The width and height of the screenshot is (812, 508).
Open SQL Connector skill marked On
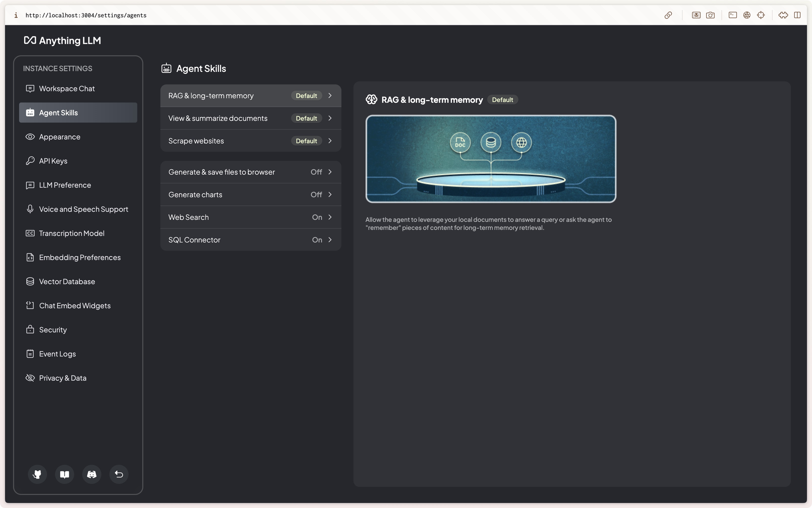(250, 239)
